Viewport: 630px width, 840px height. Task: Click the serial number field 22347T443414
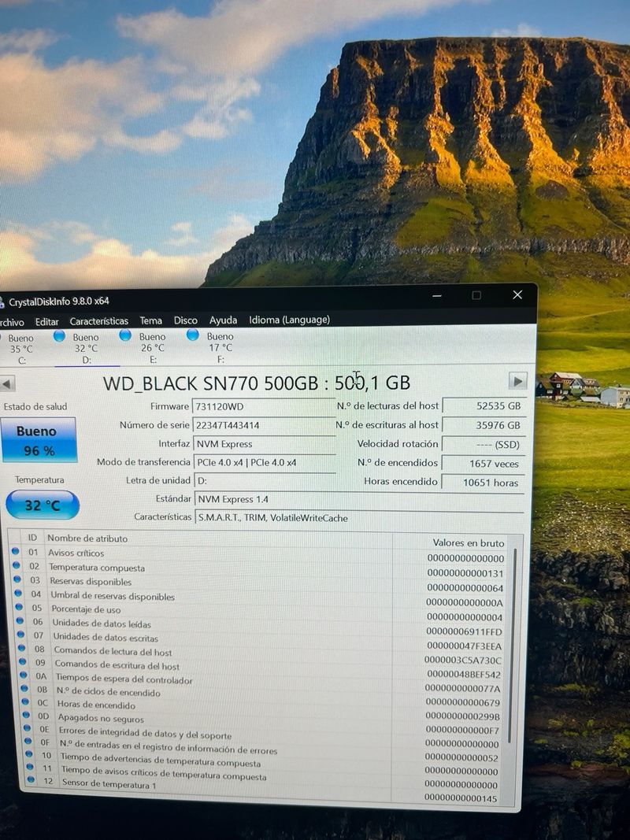pos(264,425)
